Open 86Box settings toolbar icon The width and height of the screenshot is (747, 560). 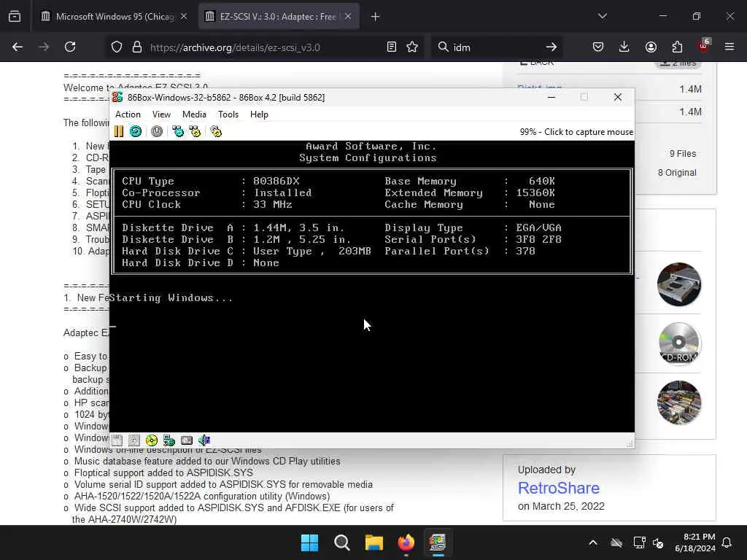[216, 131]
